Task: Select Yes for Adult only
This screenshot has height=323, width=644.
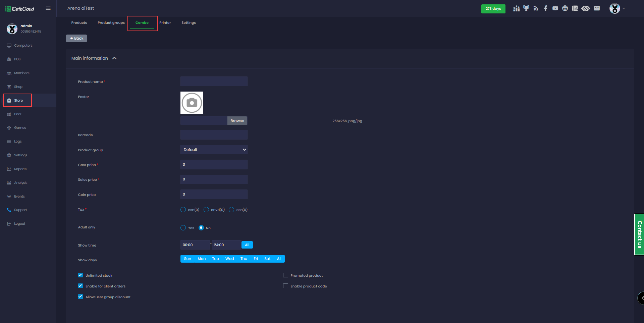Action: 183,228
